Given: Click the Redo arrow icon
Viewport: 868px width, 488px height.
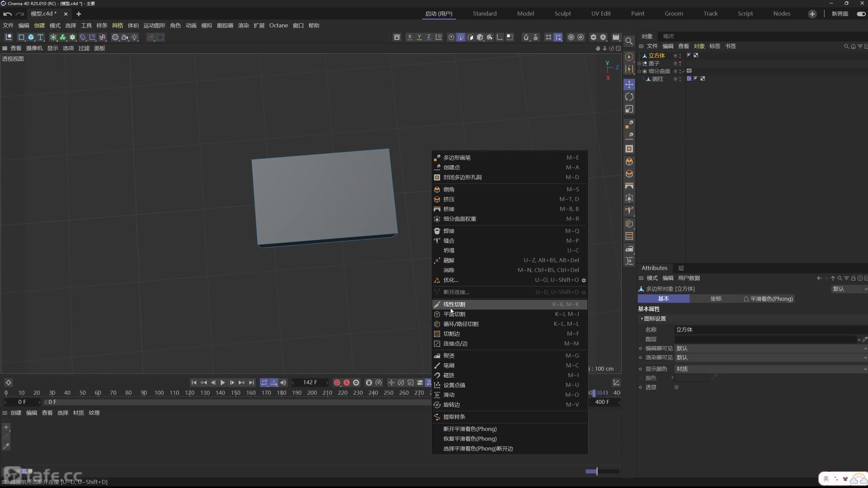Looking at the screenshot, I should click(20, 14).
